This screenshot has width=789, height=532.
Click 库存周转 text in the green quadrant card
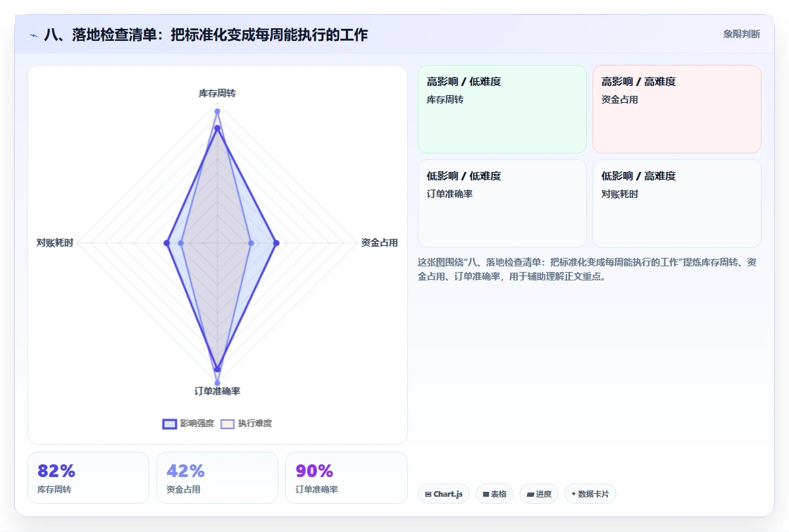[x=445, y=99]
